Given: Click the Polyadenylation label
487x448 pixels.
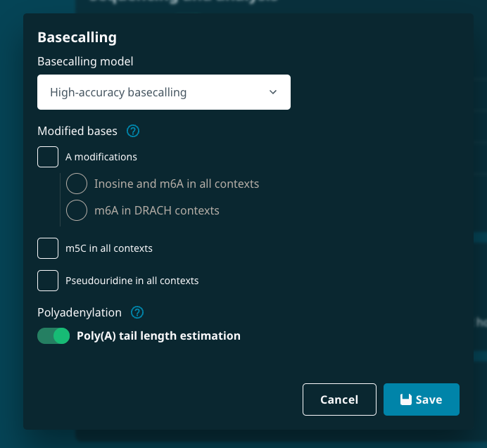Looking at the screenshot, I should 80,313.
